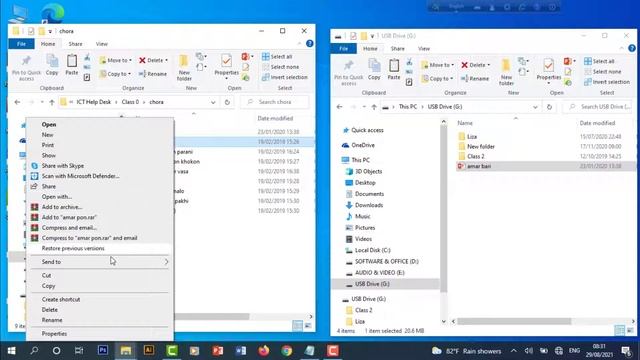
Task: Open Firefox from the taskbar
Action: click(x=264, y=350)
